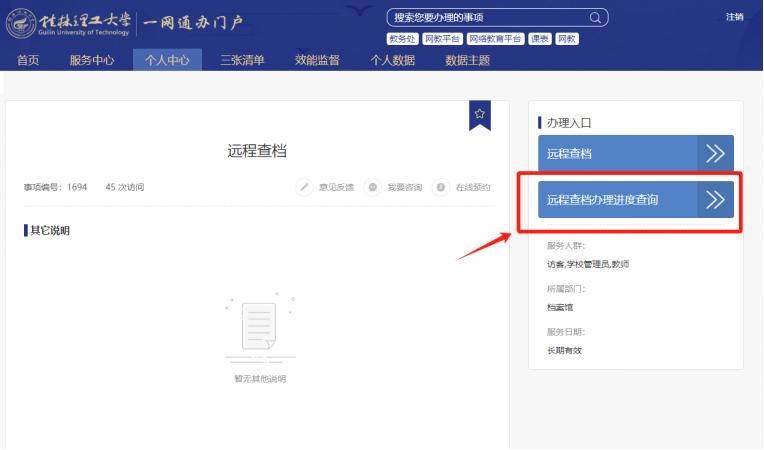The image size is (764, 450).
Task: Open the 首页 navigation tab
Action: pyautogui.click(x=28, y=60)
